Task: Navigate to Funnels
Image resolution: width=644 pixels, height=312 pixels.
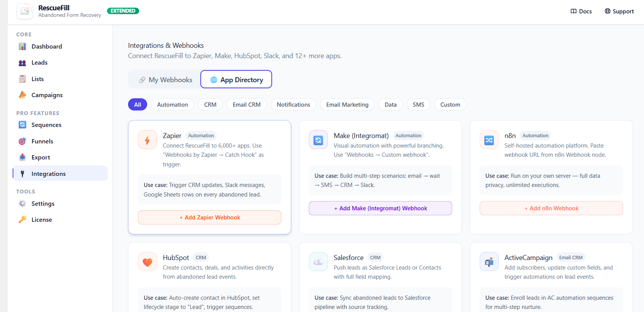Action: (x=60, y=141)
